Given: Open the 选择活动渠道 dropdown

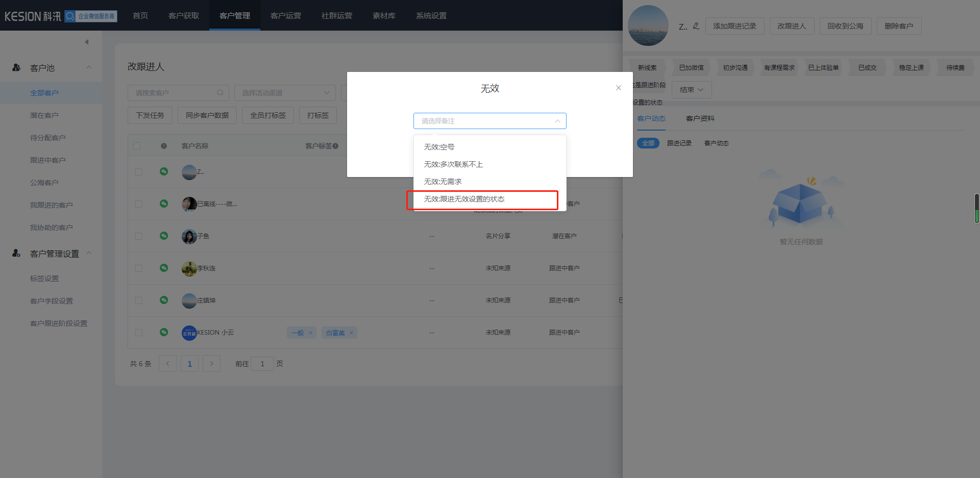Looking at the screenshot, I should pos(285,93).
